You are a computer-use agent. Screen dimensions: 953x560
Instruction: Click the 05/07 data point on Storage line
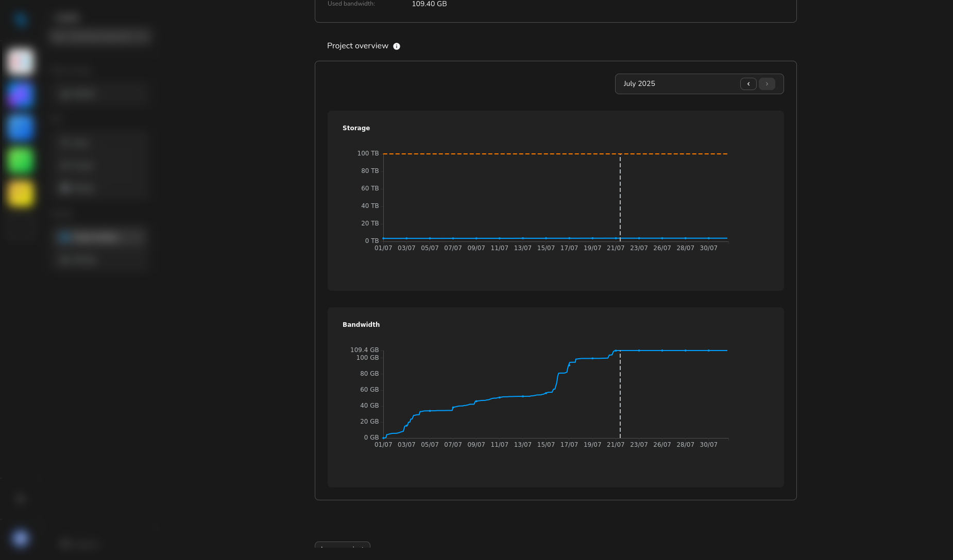point(430,238)
